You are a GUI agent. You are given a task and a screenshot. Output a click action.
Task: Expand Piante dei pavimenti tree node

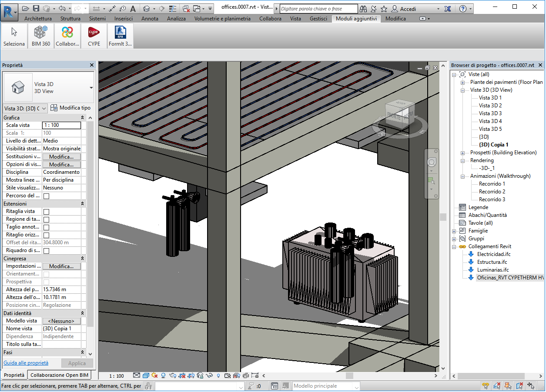point(462,83)
